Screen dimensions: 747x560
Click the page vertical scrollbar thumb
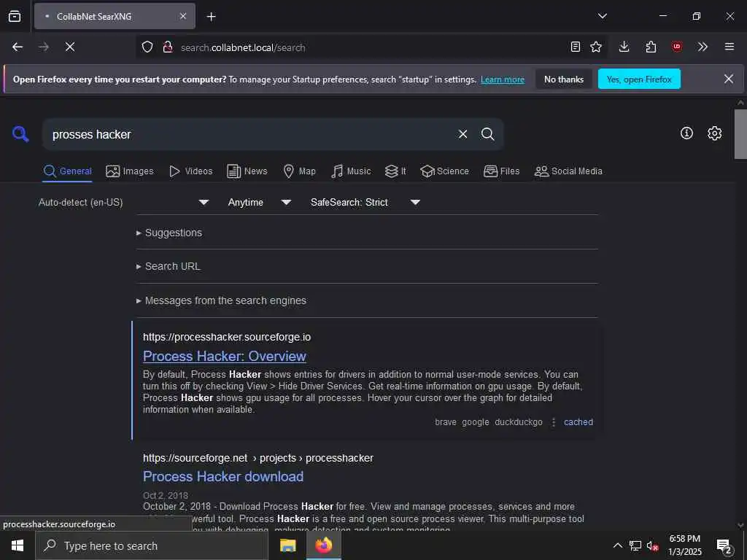[x=740, y=134]
